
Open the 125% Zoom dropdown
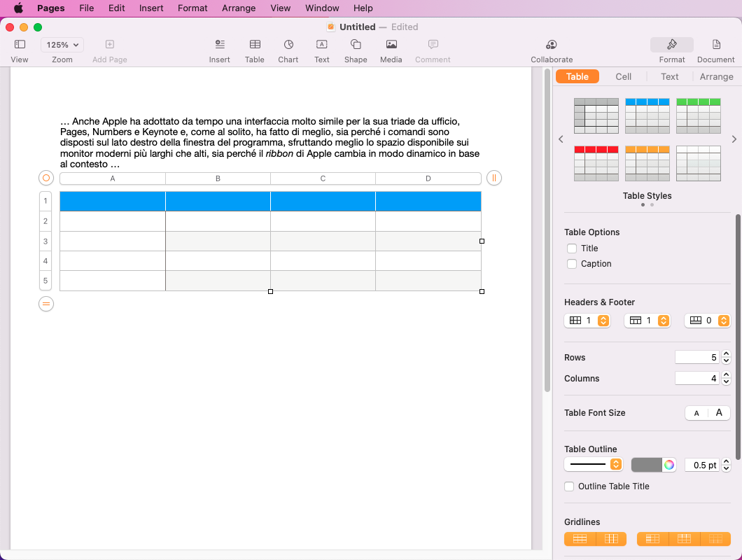[62, 45]
